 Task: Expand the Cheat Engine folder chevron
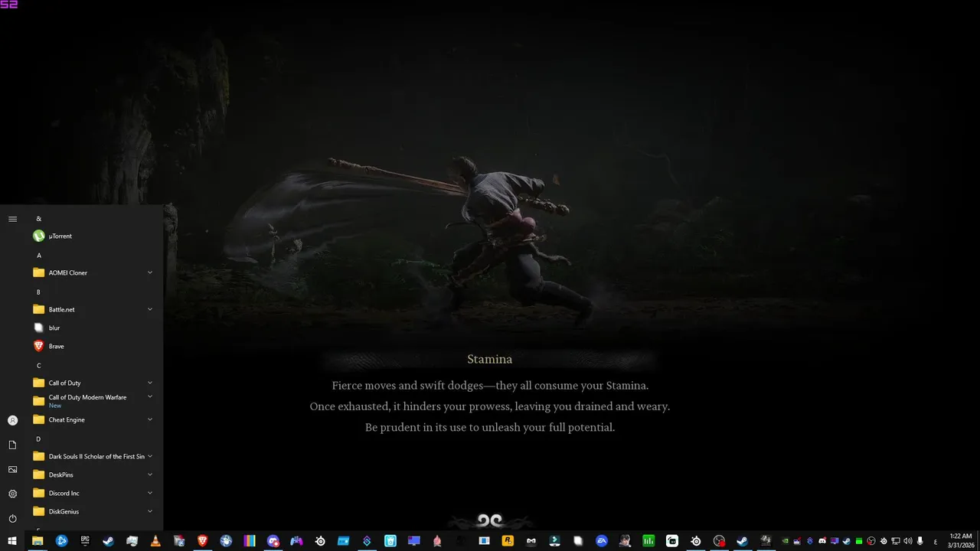pos(150,419)
